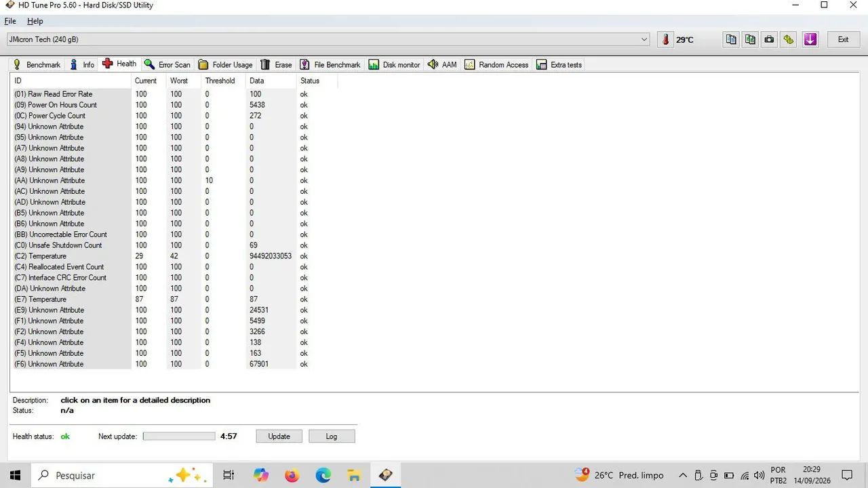This screenshot has width=868, height=488.
Task: Switch to the Error Scan tab
Action: 167,64
